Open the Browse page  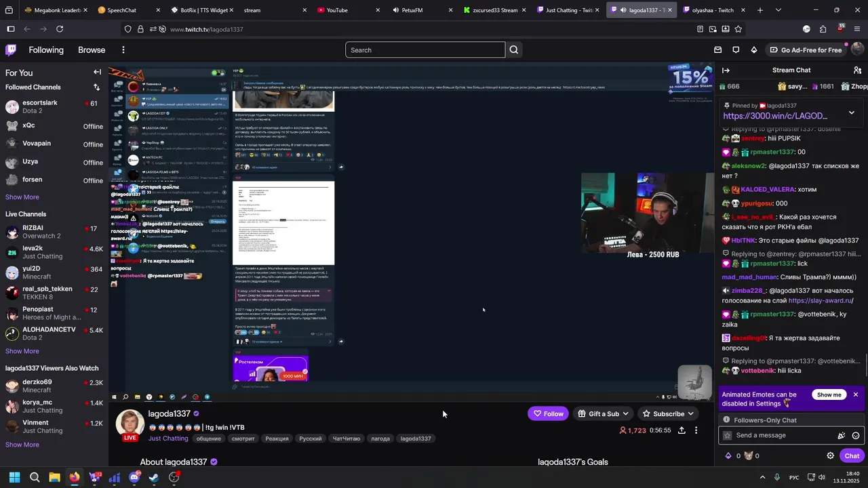[92, 49]
